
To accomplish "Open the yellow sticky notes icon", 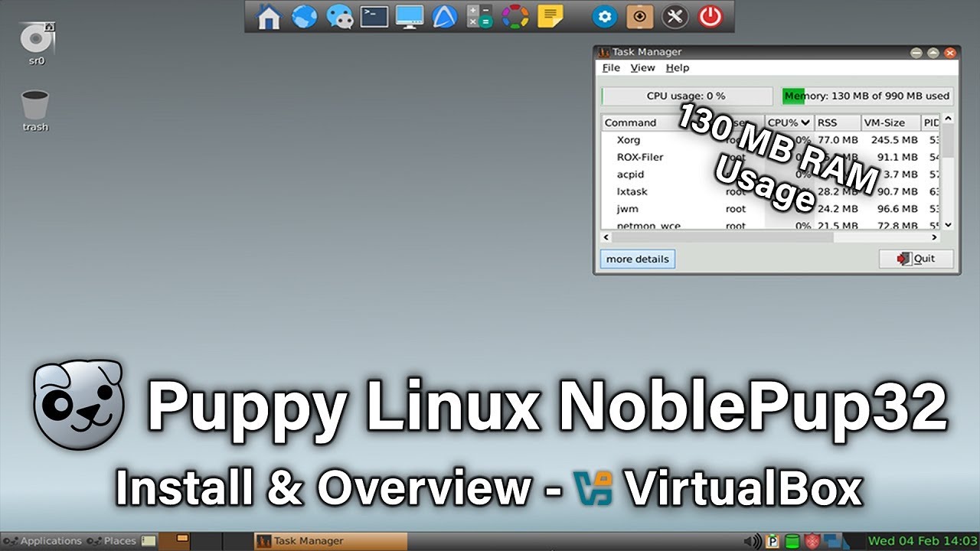I will [x=550, y=16].
